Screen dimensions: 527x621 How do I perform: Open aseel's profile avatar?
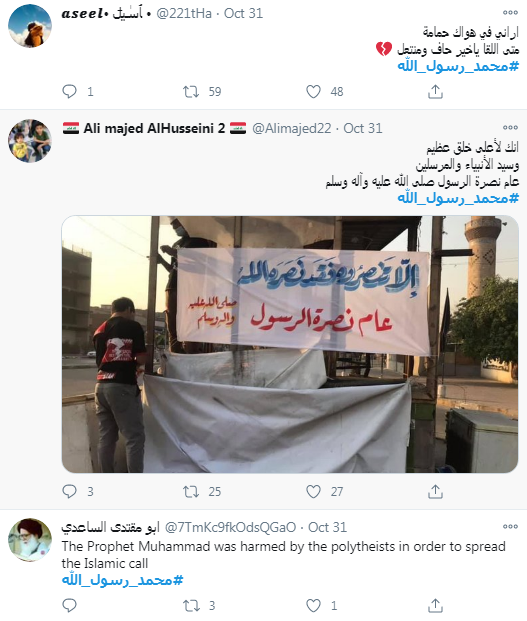[x=30, y=26]
